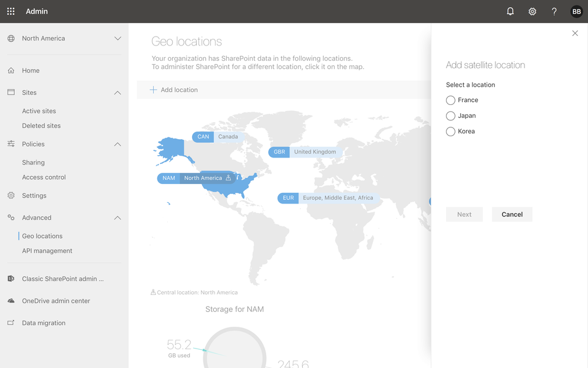Click the OneDrive cloud icon
The height and width of the screenshot is (368, 588).
coord(11,301)
